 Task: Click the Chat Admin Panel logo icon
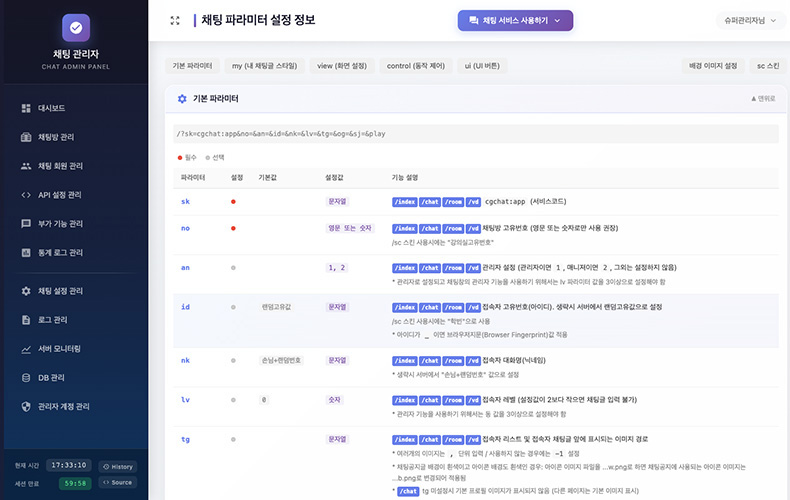click(76, 27)
